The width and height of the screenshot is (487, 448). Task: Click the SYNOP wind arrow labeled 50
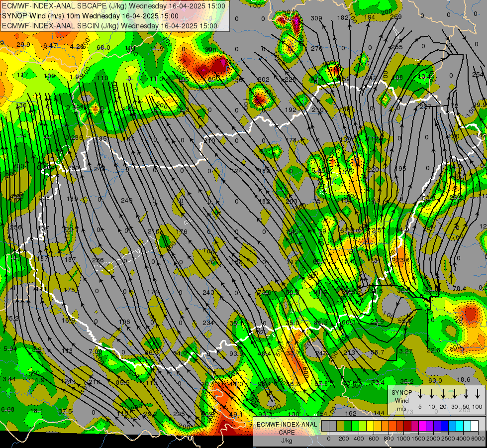coord(466,394)
